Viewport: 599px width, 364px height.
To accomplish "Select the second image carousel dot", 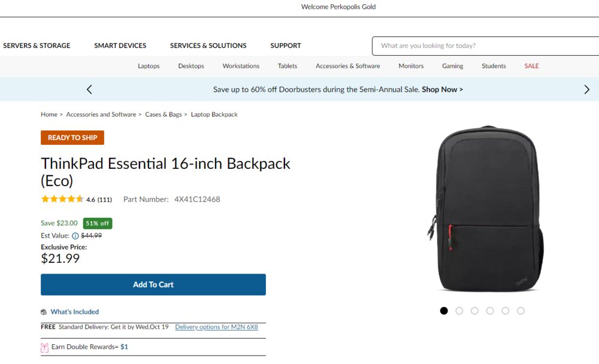I will (459, 311).
